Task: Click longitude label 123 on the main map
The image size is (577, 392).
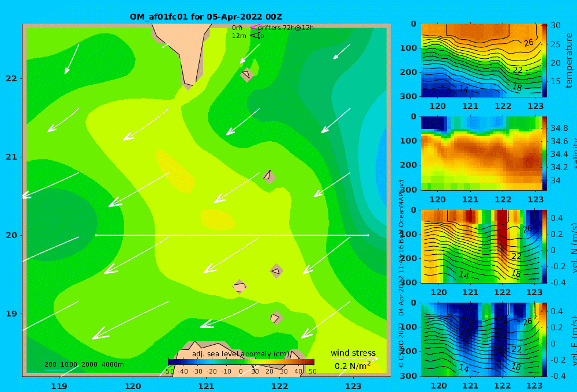Action: [x=353, y=386]
